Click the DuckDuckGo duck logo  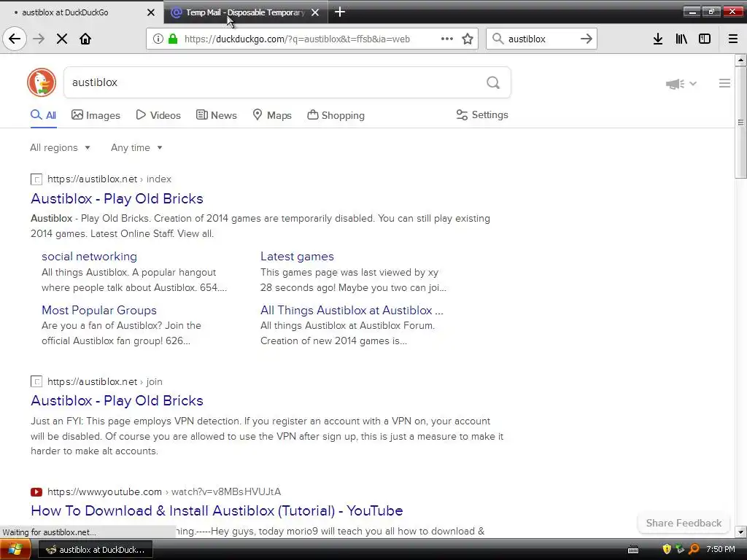(x=42, y=82)
